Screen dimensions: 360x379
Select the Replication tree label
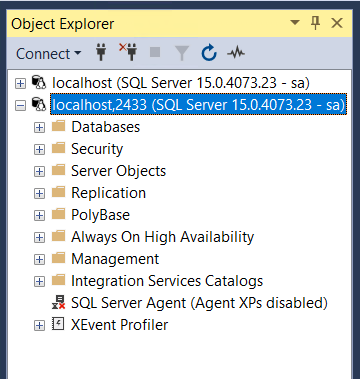pyautogui.click(x=109, y=193)
